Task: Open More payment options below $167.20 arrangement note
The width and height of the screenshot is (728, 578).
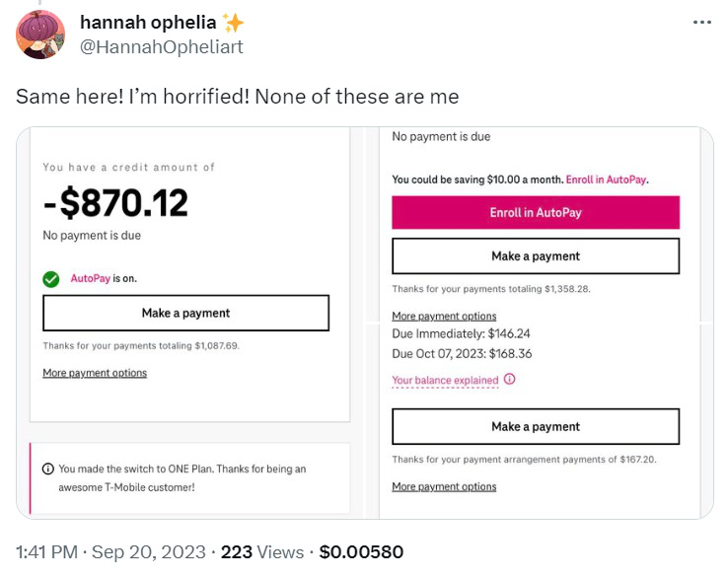Action: pos(444,486)
